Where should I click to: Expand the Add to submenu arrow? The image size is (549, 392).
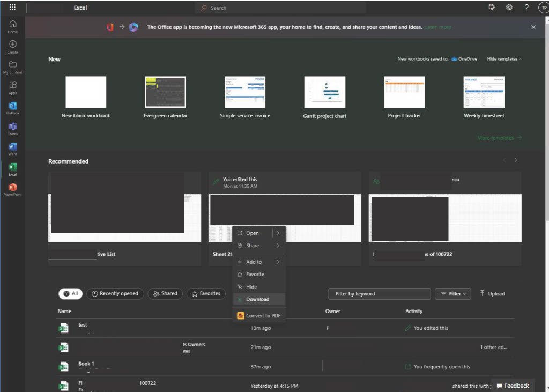[x=278, y=262]
